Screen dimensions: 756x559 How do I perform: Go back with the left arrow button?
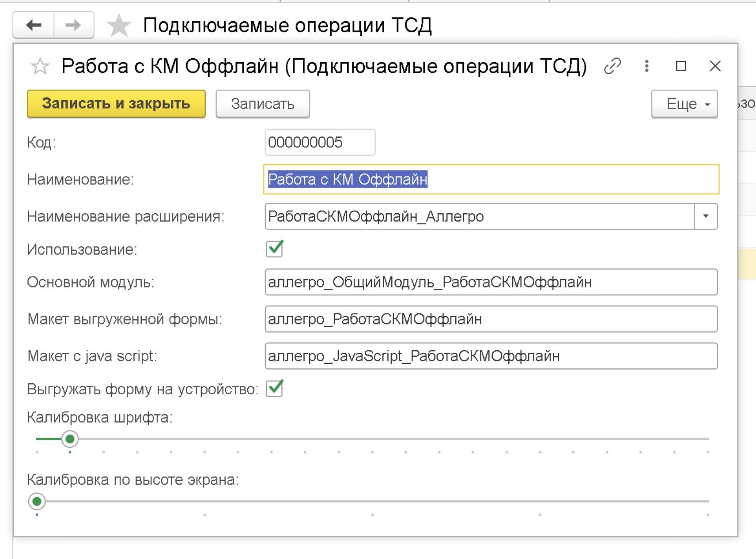[x=34, y=25]
